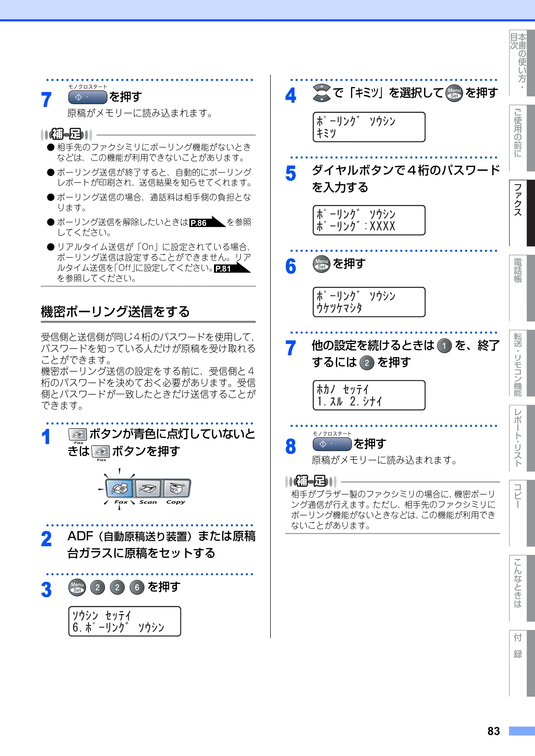Screen dimensions: 535x756
Task: Click the second round 2 key in step 3
Action: [117, 587]
